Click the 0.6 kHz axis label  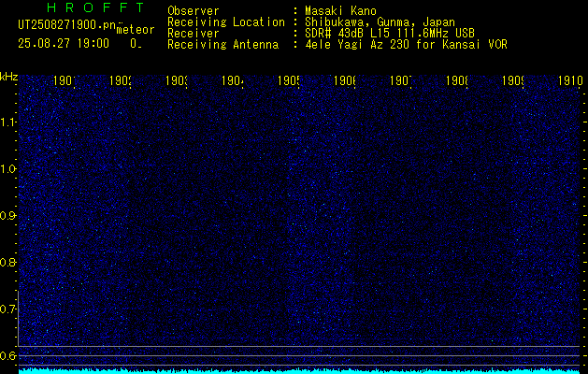(x=7, y=355)
